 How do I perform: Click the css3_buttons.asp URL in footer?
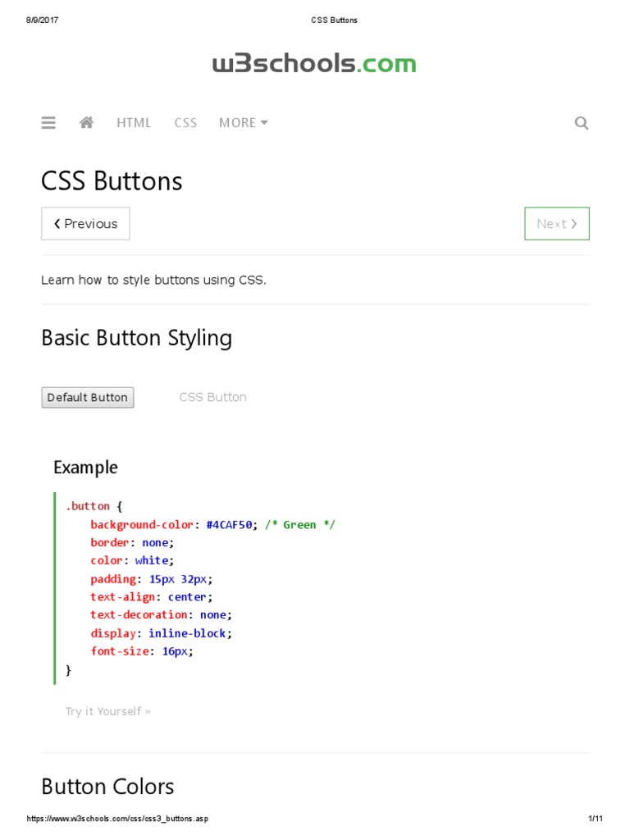[117, 819]
